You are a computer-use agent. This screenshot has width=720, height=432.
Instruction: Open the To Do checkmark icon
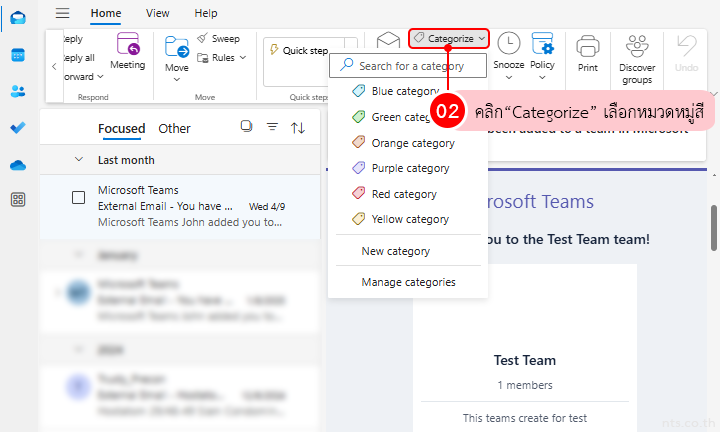[18, 128]
